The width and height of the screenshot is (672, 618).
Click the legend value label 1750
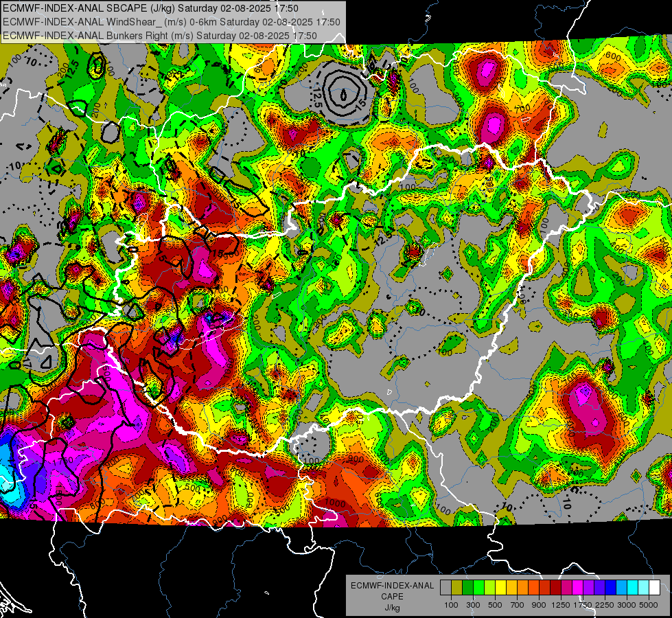click(x=583, y=605)
